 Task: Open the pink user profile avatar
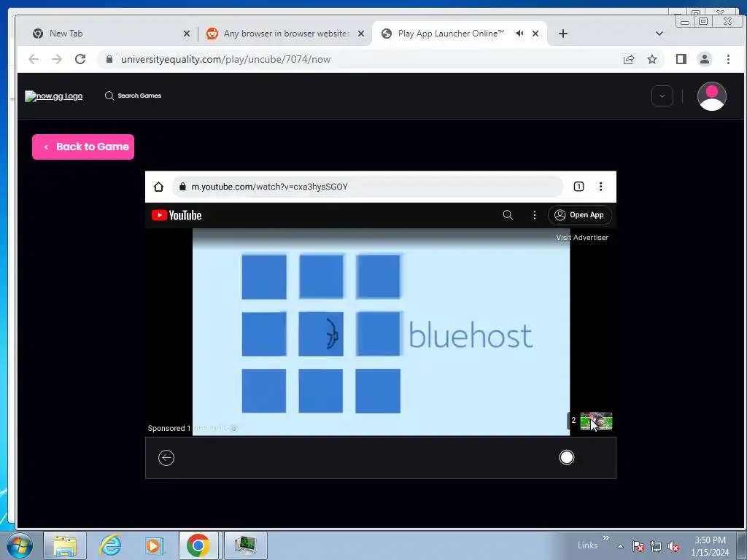(711, 96)
